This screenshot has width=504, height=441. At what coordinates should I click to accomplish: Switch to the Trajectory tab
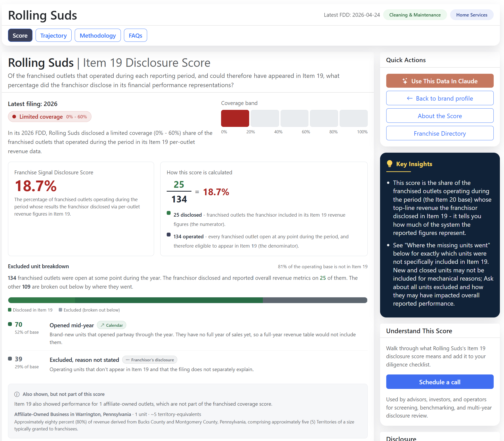[54, 35]
